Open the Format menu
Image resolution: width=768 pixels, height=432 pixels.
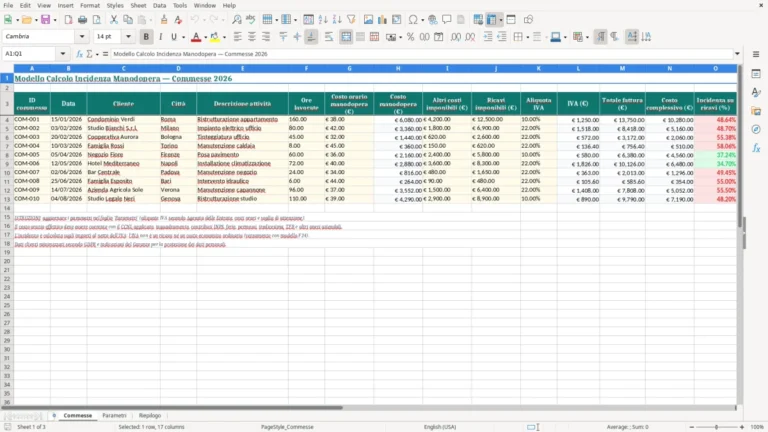click(x=90, y=5)
